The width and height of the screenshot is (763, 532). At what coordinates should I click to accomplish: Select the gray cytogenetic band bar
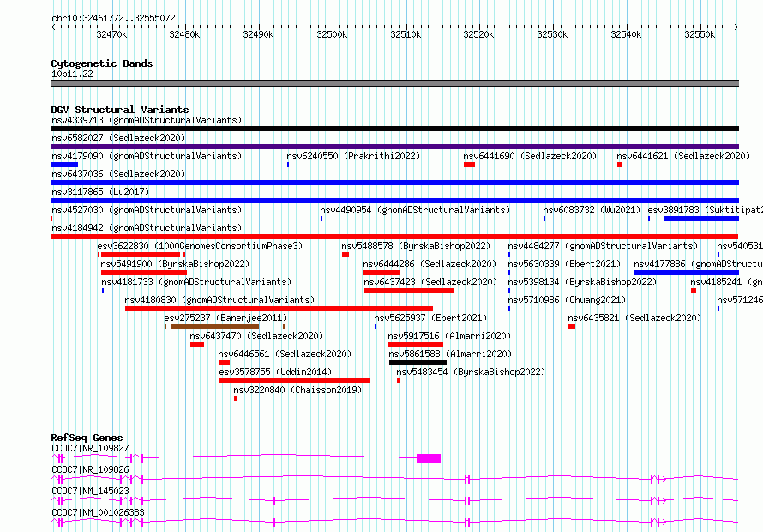click(394, 83)
